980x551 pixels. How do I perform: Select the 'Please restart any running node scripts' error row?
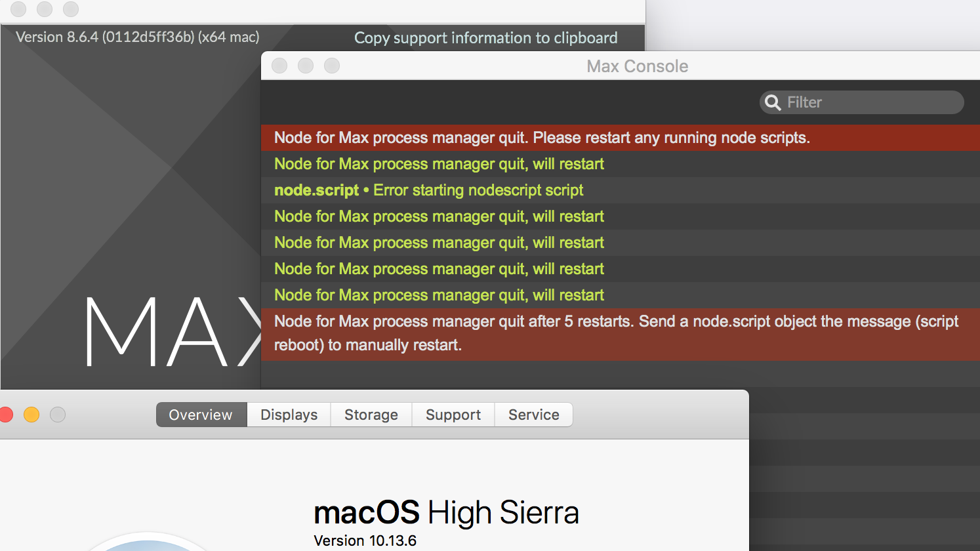click(621, 138)
